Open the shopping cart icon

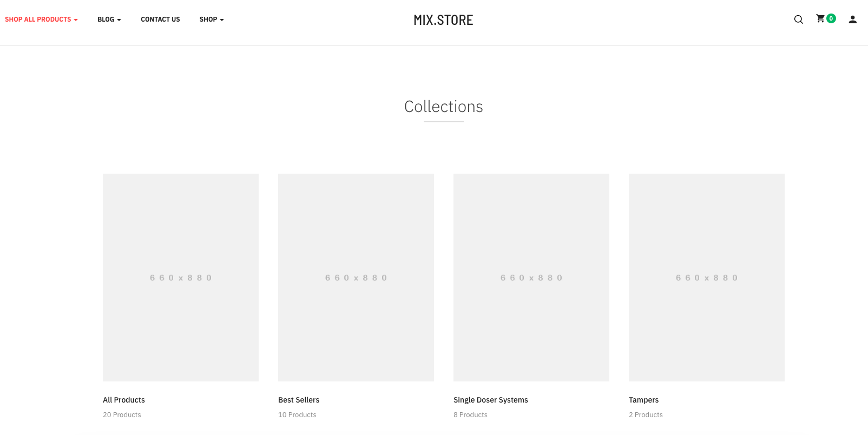coord(820,19)
